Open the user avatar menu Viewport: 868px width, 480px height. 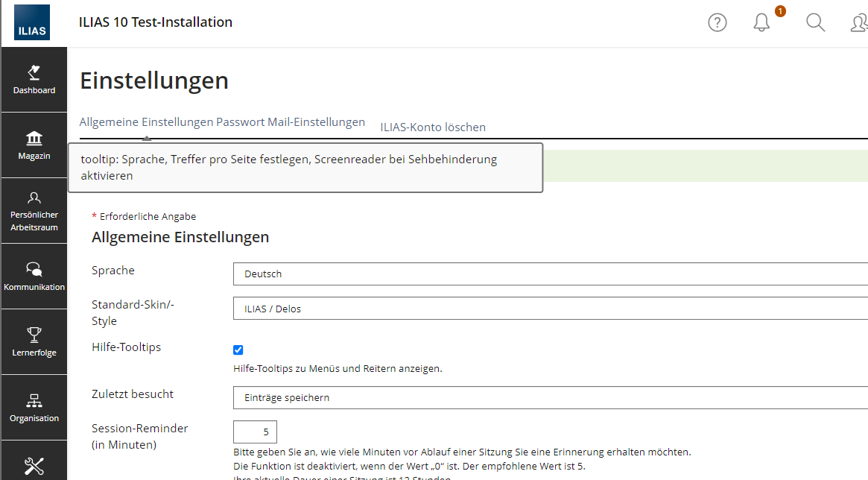coord(858,23)
